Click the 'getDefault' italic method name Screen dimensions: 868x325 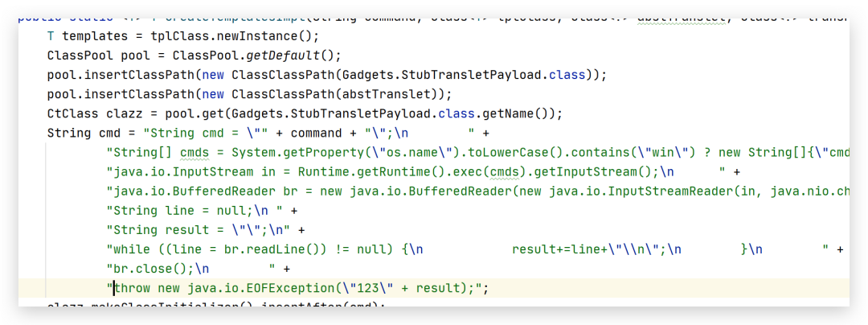click(284, 56)
